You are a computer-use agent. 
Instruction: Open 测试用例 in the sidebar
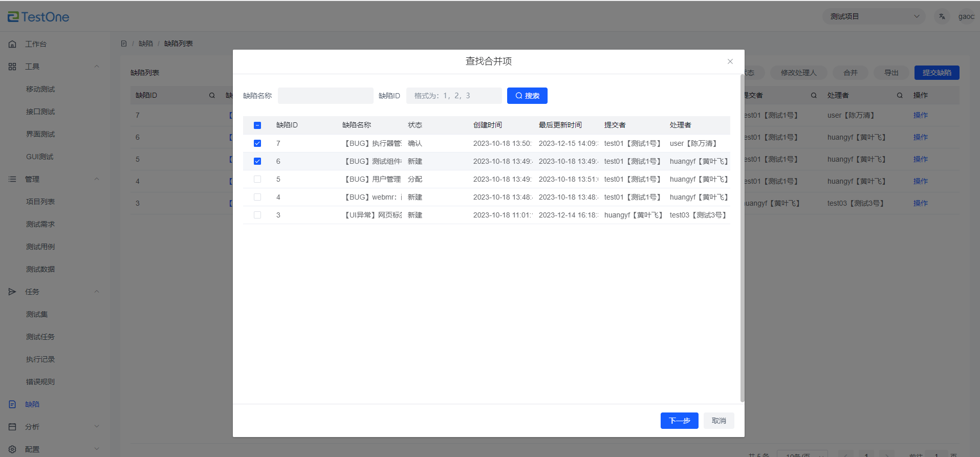click(40, 247)
